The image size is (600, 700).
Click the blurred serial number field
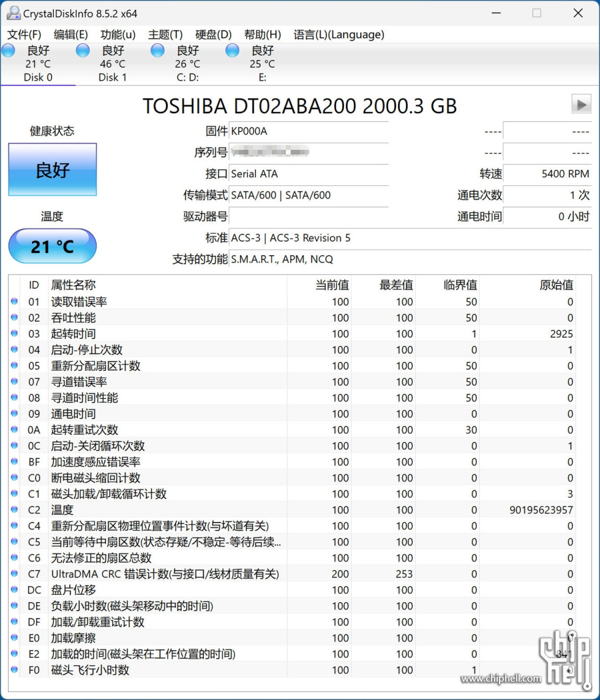309,152
